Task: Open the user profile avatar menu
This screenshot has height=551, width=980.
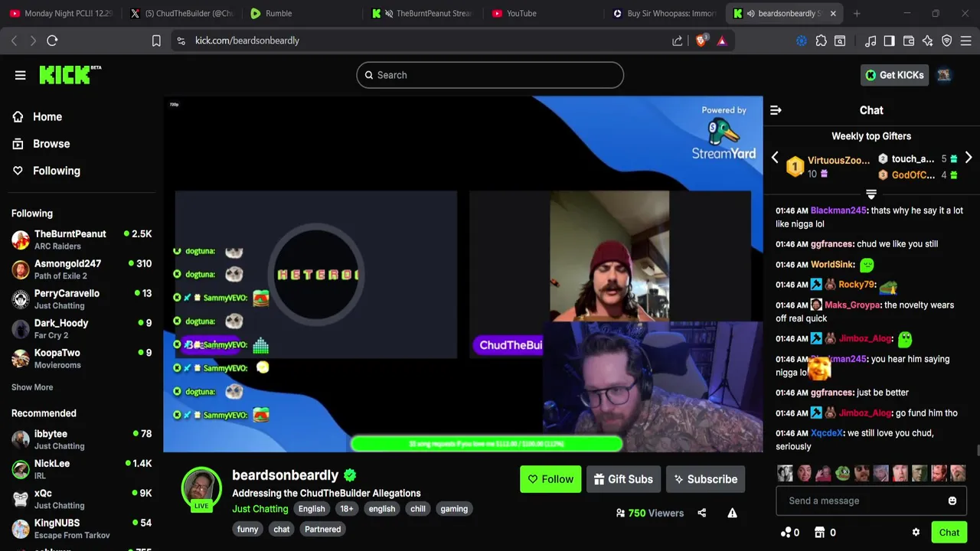Action: pos(944,75)
